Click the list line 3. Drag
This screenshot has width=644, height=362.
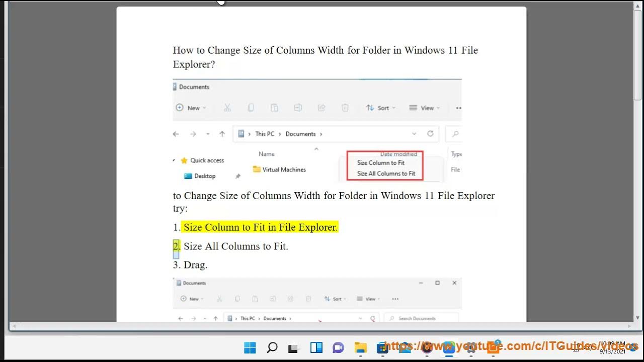[x=190, y=265]
